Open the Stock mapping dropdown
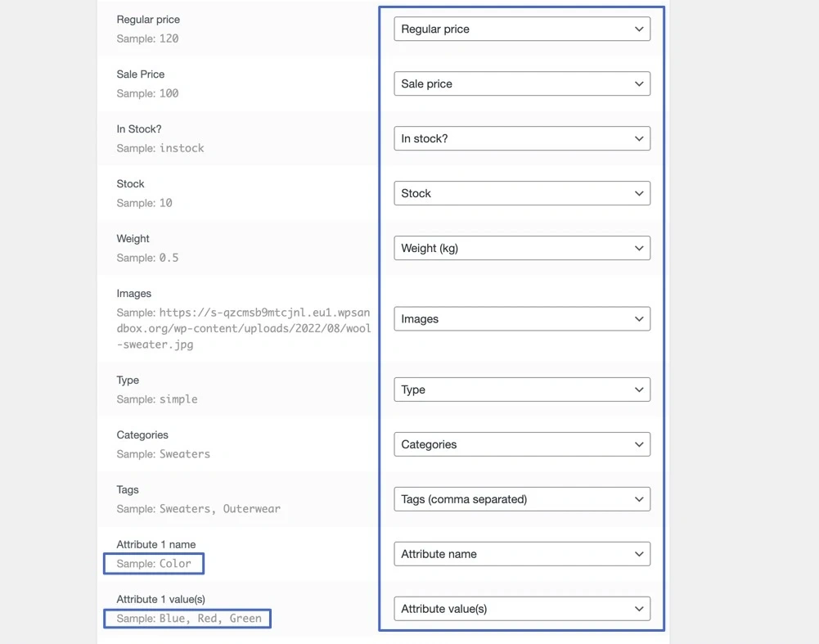Screen dimensions: 819x644 pos(521,194)
